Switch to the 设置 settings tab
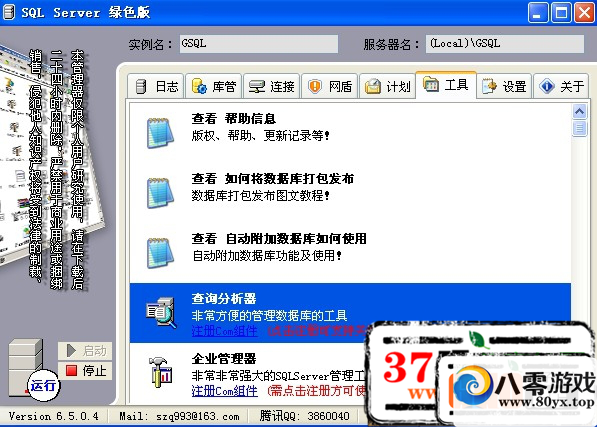The width and height of the screenshot is (597, 427). [504, 86]
